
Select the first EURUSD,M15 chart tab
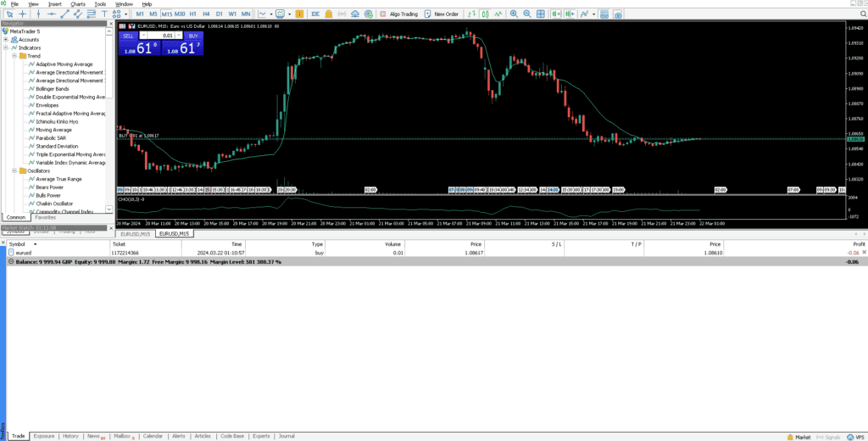click(136, 234)
